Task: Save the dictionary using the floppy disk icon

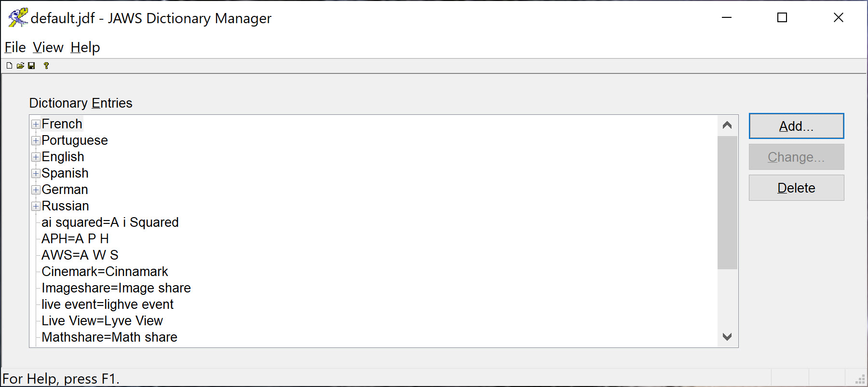Action: 32,65
